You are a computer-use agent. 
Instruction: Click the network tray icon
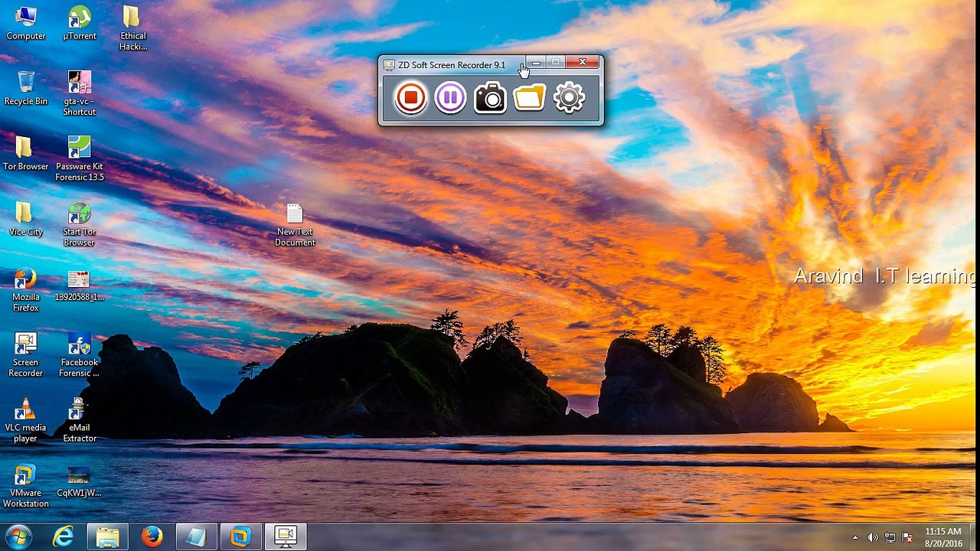[x=890, y=537]
